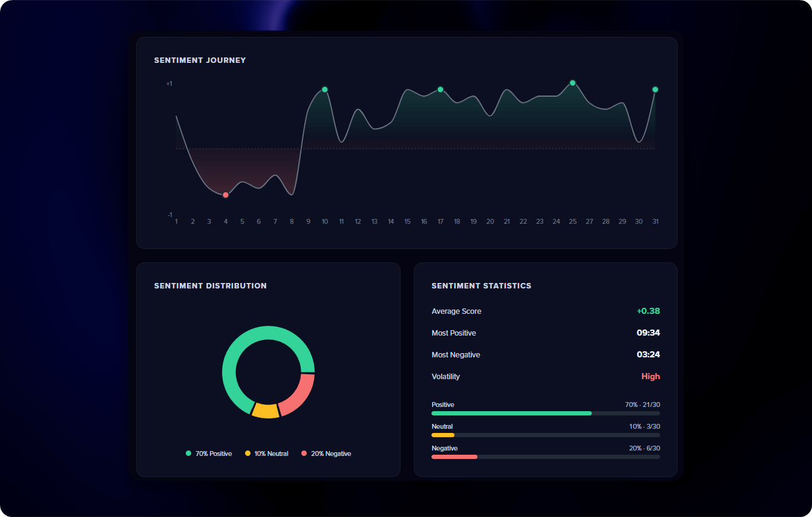Toggle the '70% Positive' legend entry

[x=209, y=453]
